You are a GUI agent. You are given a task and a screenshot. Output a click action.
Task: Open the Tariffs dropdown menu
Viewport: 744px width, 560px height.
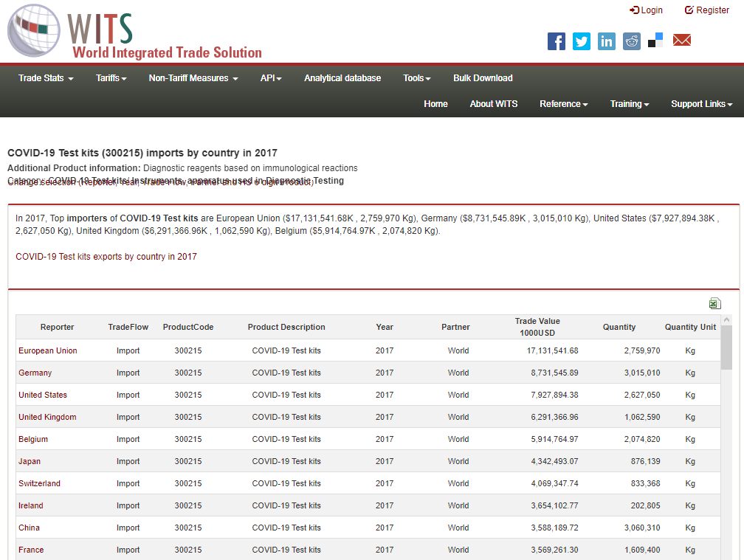pyautogui.click(x=111, y=78)
